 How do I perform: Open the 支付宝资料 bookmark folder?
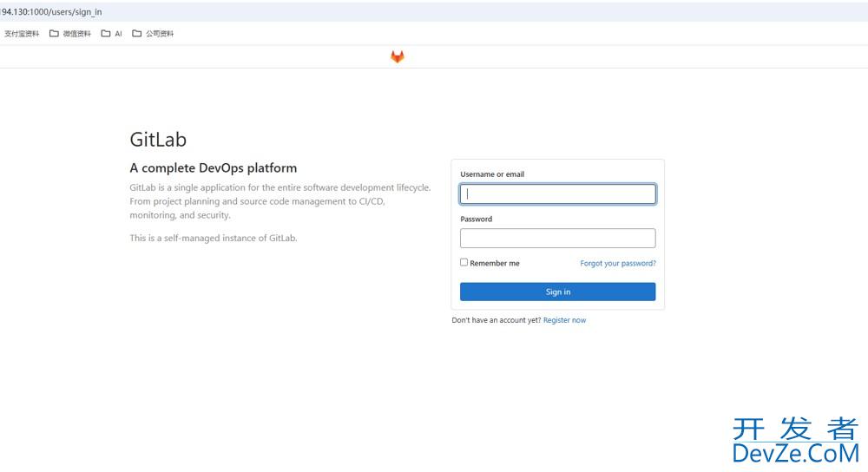tap(21, 34)
